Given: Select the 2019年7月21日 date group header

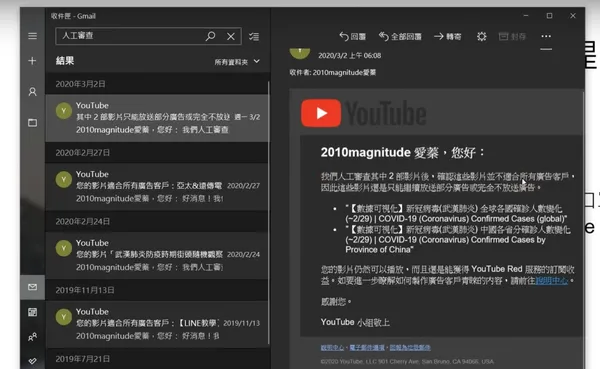Looking at the screenshot, I should [157, 359].
